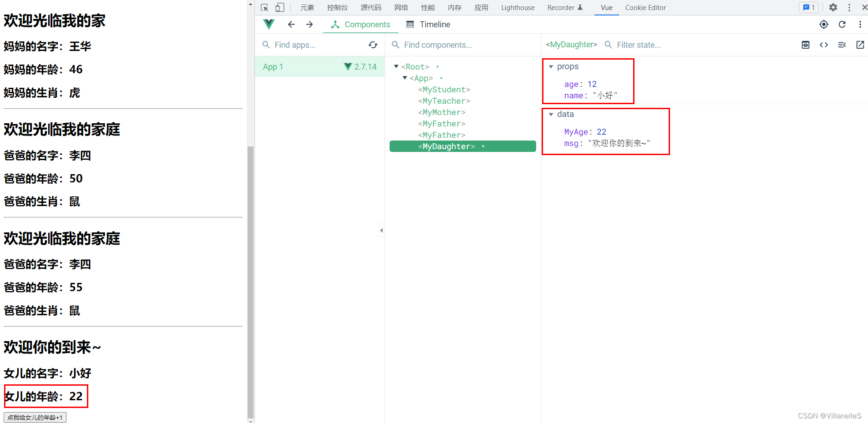The height and width of the screenshot is (423, 868).
Task: Switch to the 性能 tab
Action: pos(428,8)
